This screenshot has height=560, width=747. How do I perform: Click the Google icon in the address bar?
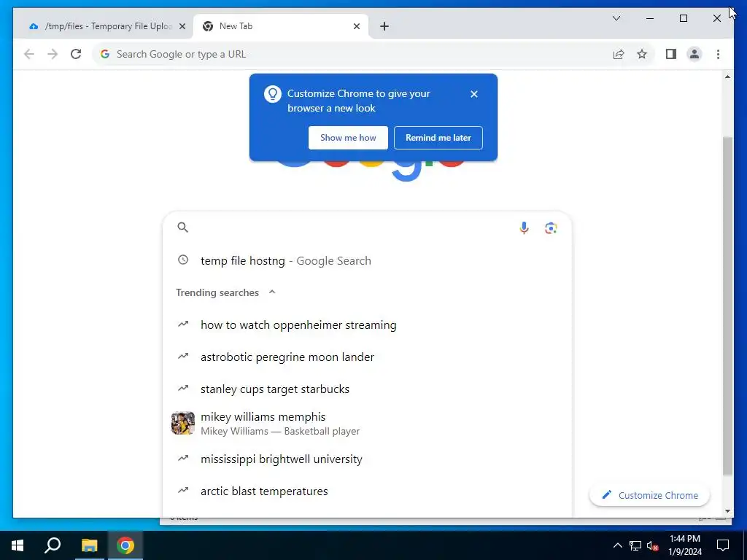tap(105, 54)
